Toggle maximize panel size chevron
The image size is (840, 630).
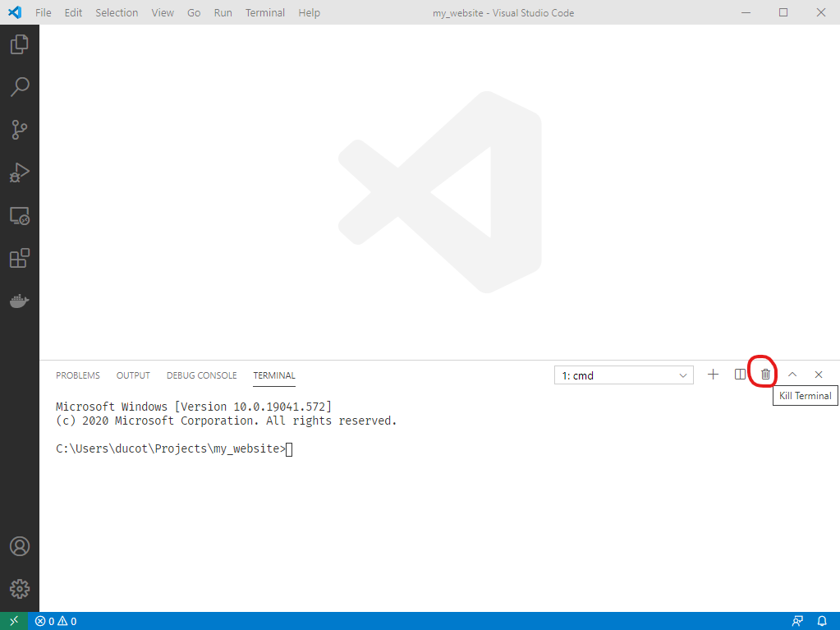click(x=792, y=374)
